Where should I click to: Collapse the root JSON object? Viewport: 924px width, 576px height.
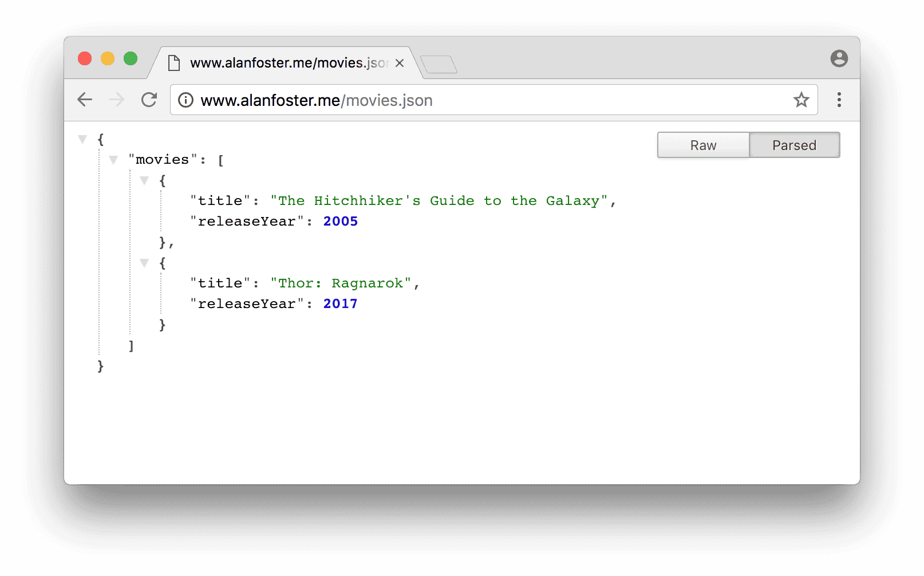[82, 139]
